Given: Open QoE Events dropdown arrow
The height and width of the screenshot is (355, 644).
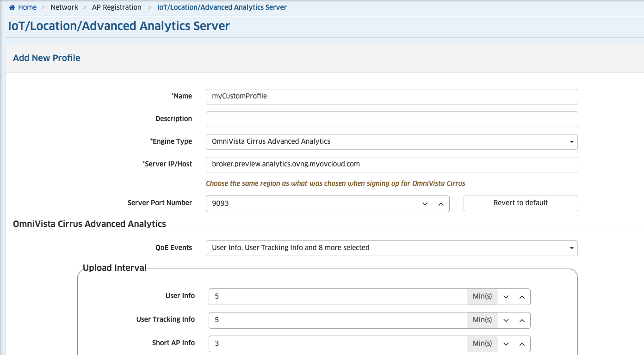Looking at the screenshot, I should click(572, 248).
